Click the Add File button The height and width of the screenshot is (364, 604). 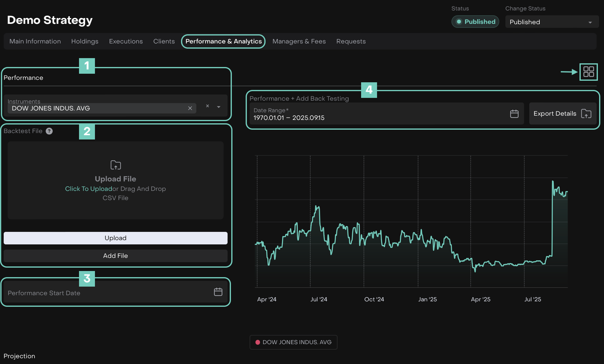pos(115,256)
